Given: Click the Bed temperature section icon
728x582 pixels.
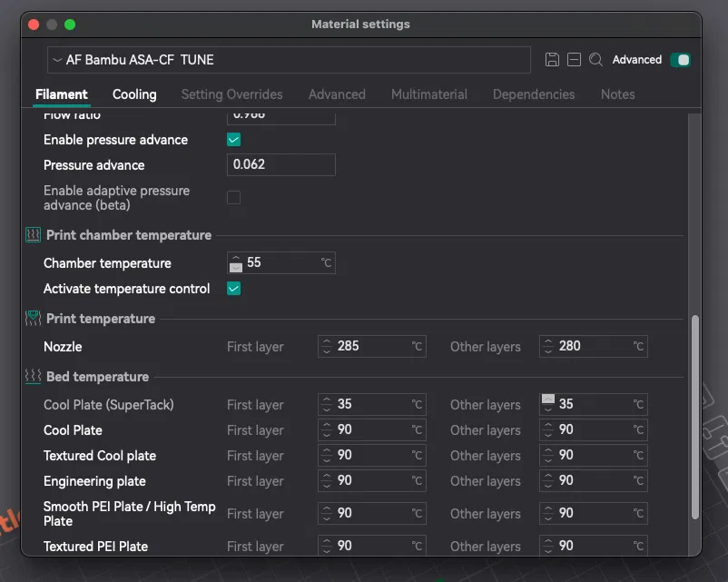Looking at the screenshot, I should coord(34,377).
